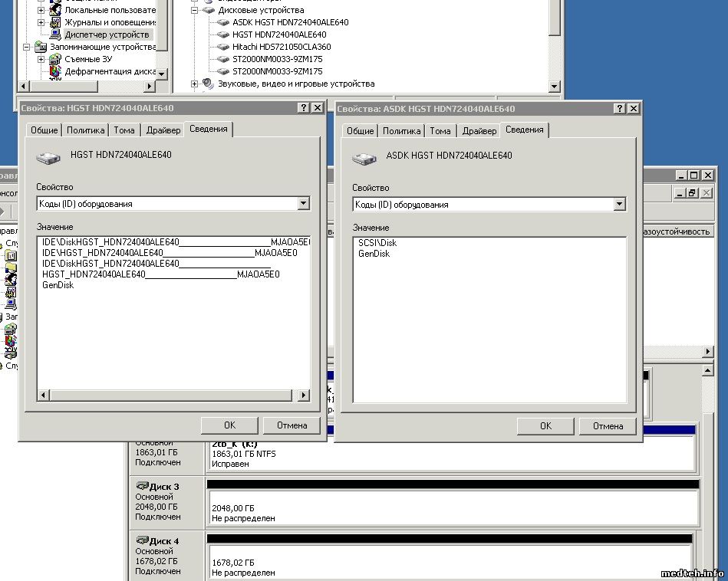Select ASDK HGST HDN724040ALE640 disk in device tree
This screenshot has height=581, width=728.
tap(290, 22)
